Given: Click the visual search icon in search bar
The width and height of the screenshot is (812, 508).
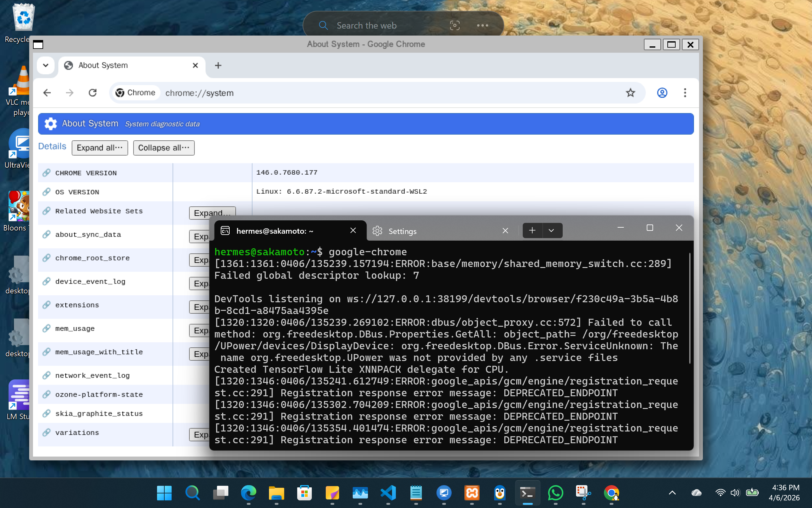Looking at the screenshot, I should click(455, 25).
